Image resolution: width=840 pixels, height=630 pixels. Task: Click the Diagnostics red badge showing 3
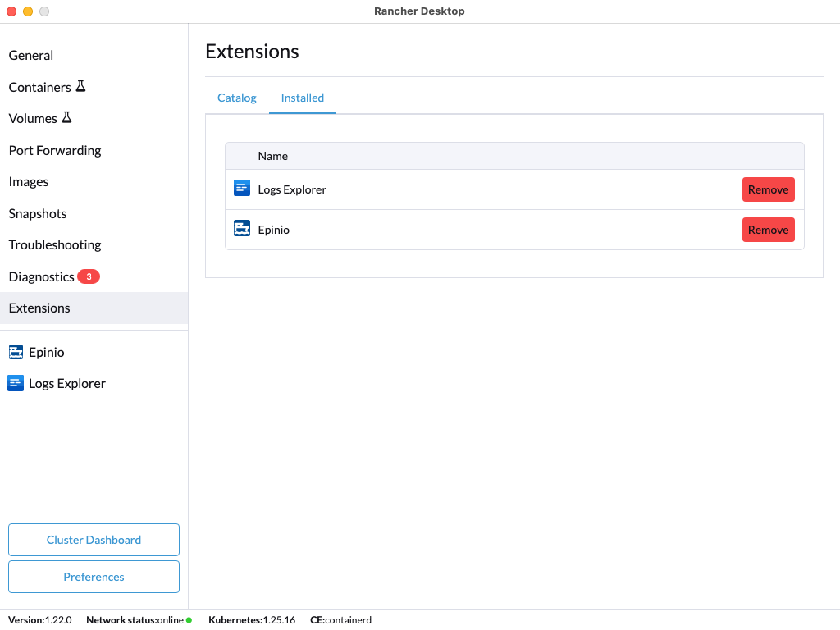click(x=89, y=276)
